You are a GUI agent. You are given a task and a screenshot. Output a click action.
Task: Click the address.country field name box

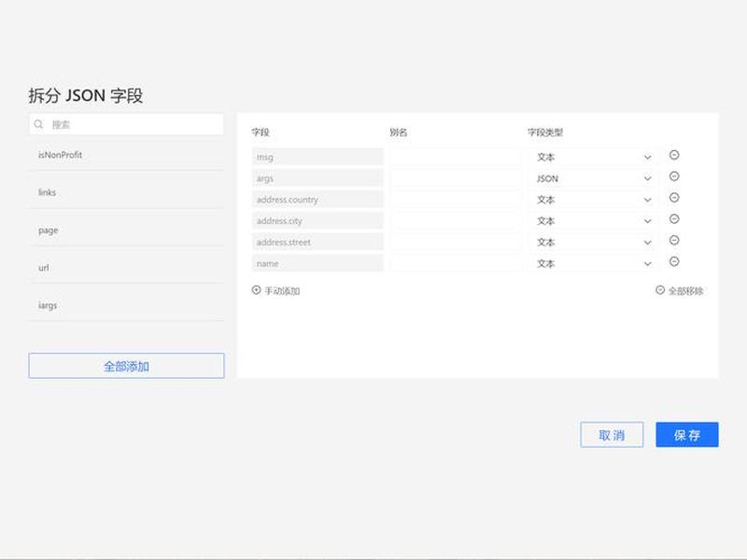click(317, 200)
